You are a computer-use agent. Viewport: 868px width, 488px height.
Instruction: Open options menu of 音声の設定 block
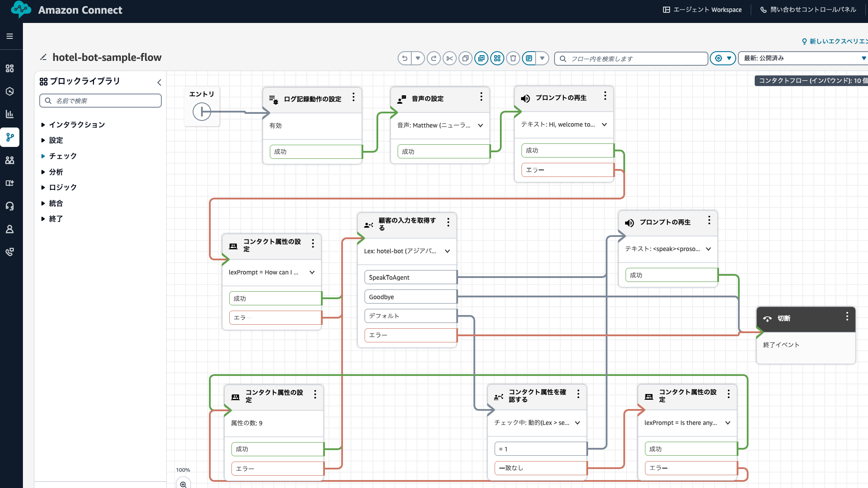coord(481,97)
